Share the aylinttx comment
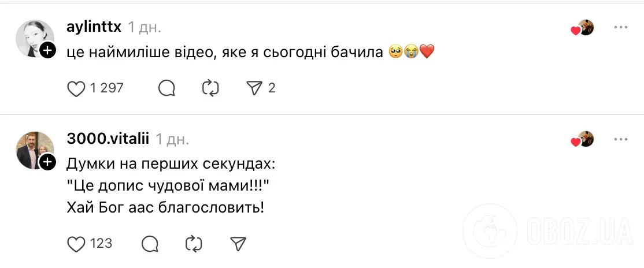Image resolution: width=644 pixels, height=268 pixels. [x=254, y=88]
